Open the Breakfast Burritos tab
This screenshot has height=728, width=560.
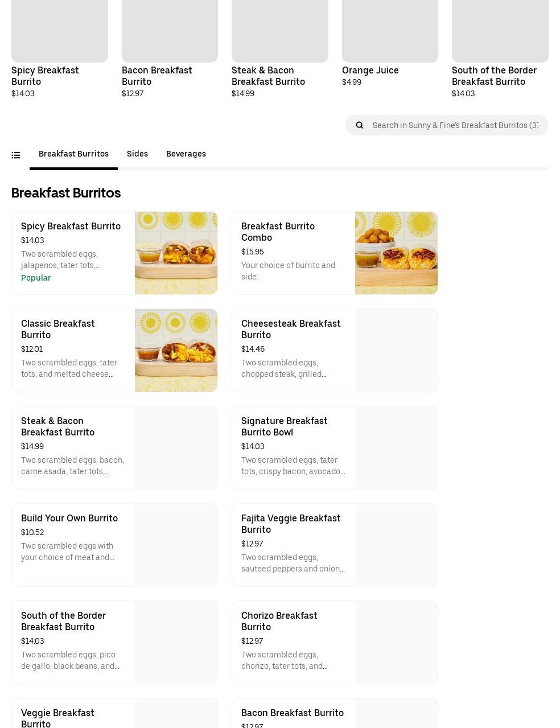coord(73,154)
